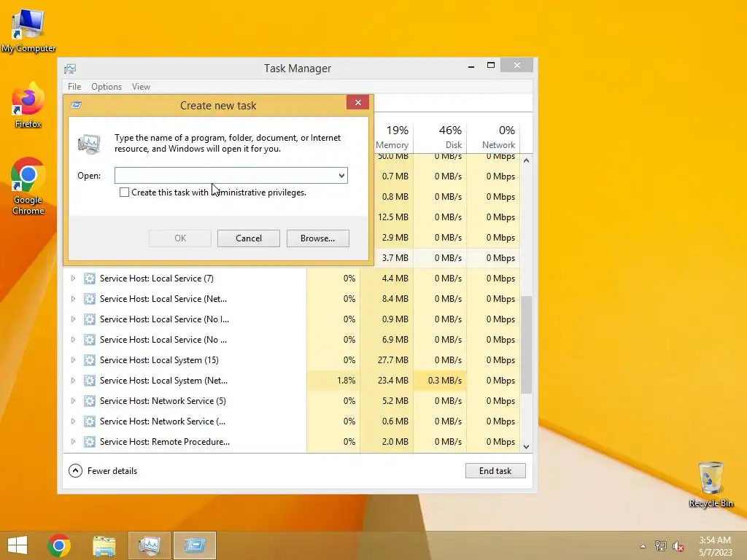The width and height of the screenshot is (747, 560).
Task: Click Cancel in Create new task
Action: (x=249, y=238)
